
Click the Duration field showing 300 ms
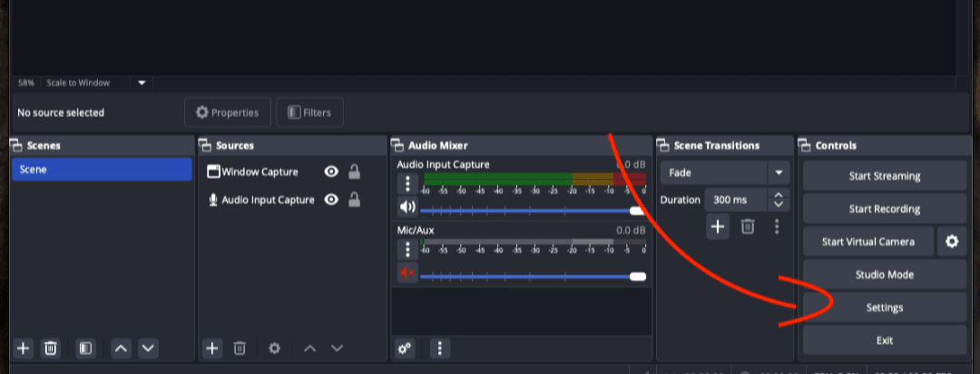(736, 200)
